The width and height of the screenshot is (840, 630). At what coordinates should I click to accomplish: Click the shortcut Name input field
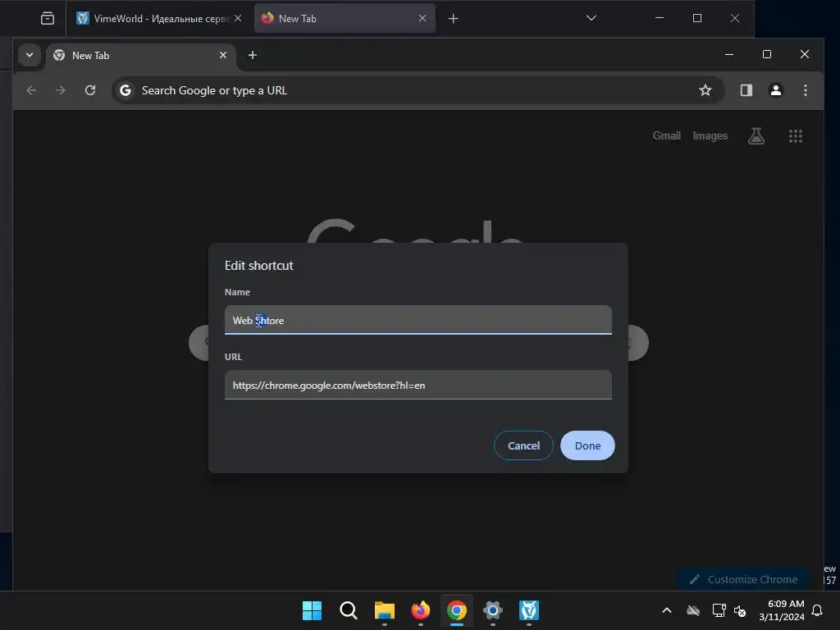[418, 320]
